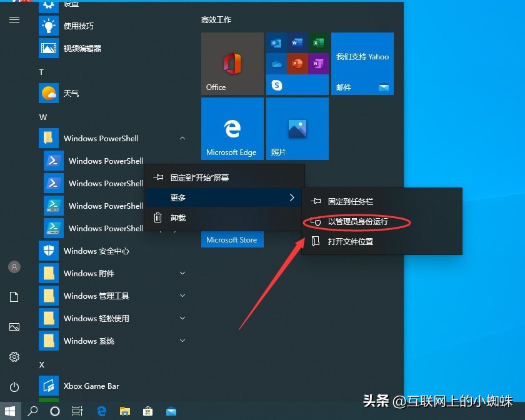Click the power button in Start menu
The image size is (525, 420).
tap(14, 386)
